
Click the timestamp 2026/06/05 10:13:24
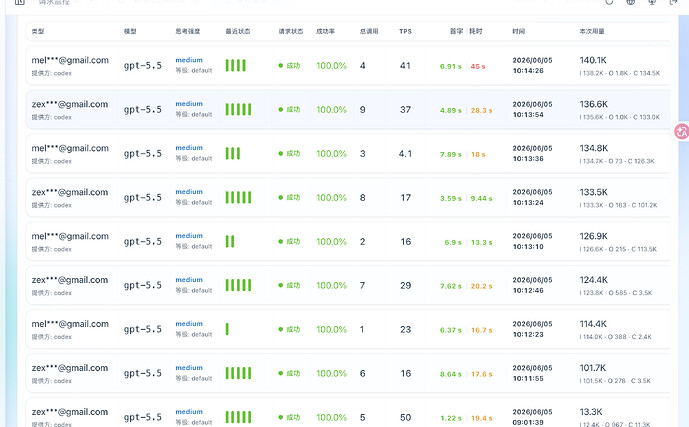(532, 197)
